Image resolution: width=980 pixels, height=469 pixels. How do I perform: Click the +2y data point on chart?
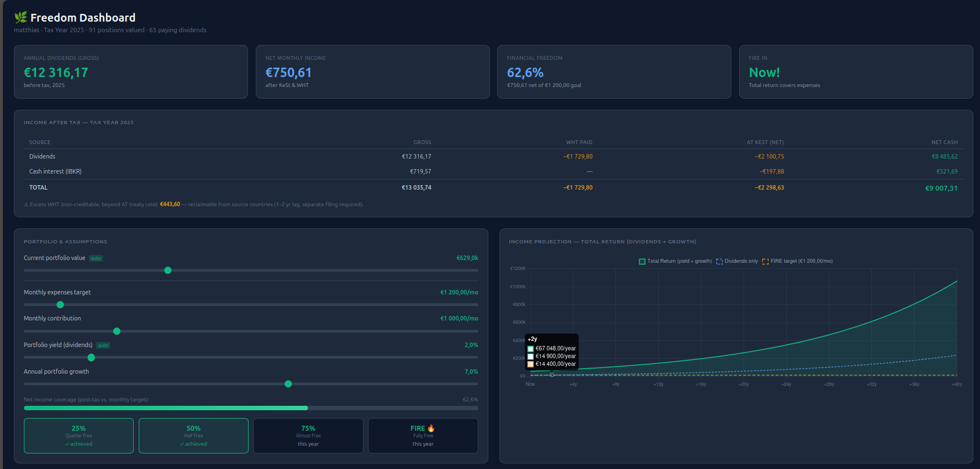[x=552, y=375]
